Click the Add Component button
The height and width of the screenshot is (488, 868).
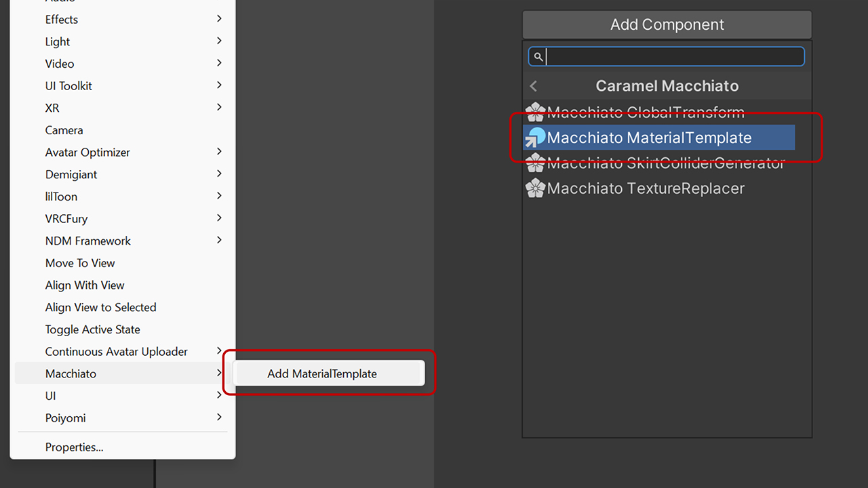pyautogui.click(x=667, y=25)
